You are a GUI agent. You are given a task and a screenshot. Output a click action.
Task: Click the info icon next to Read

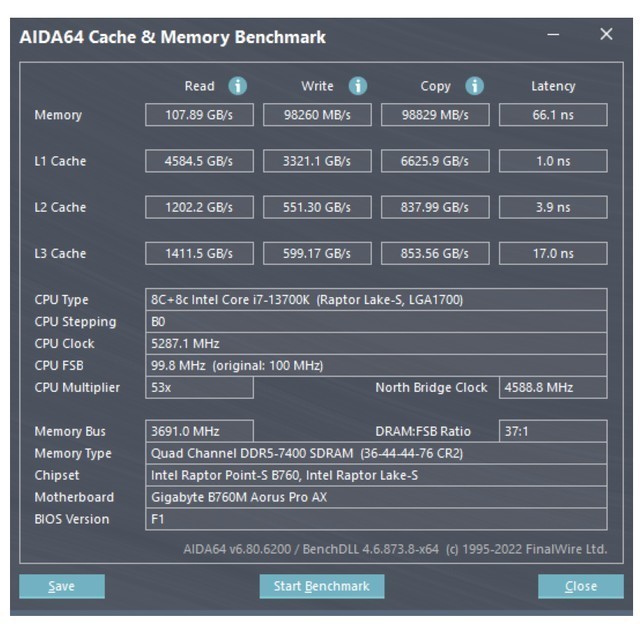[x=237, y=86]
